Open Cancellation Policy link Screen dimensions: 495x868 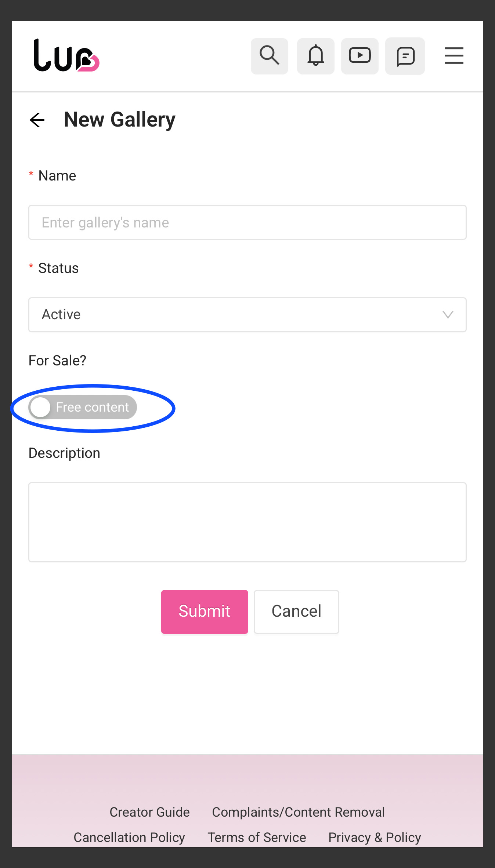(129, 838)
